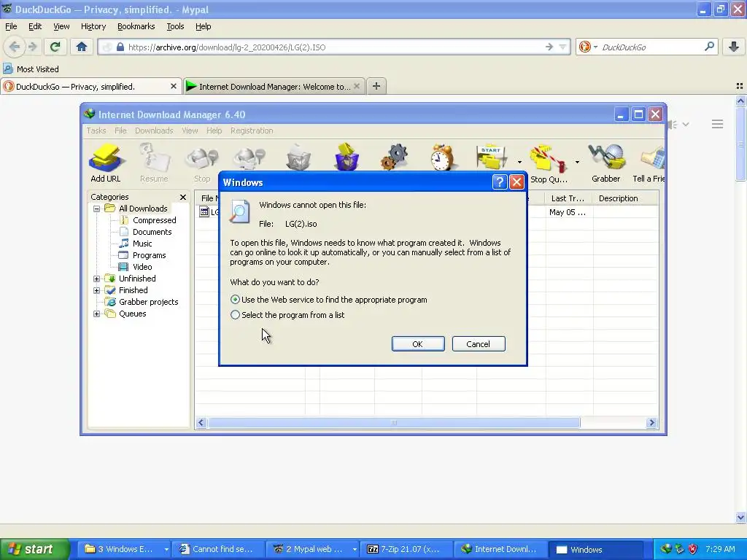Open the browser History menu
The image size is (747, 560).
[x=93, y=26]
